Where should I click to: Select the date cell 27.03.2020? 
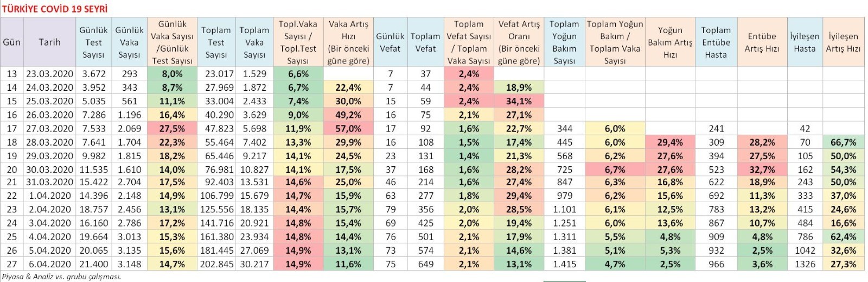click(x=49, y=129)
